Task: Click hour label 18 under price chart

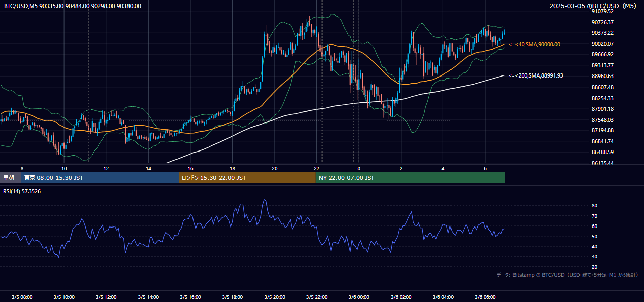Action: pyautogui.click(x=232, y=168)
